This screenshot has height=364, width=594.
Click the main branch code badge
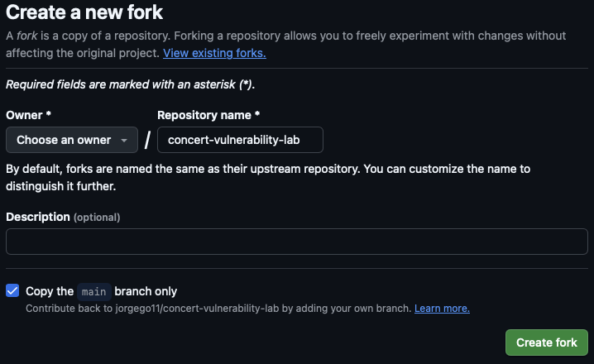pos(93,291)
